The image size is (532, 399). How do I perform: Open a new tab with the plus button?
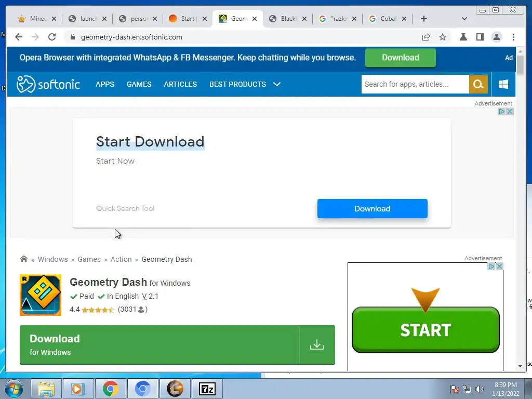(x=424, y=19)
